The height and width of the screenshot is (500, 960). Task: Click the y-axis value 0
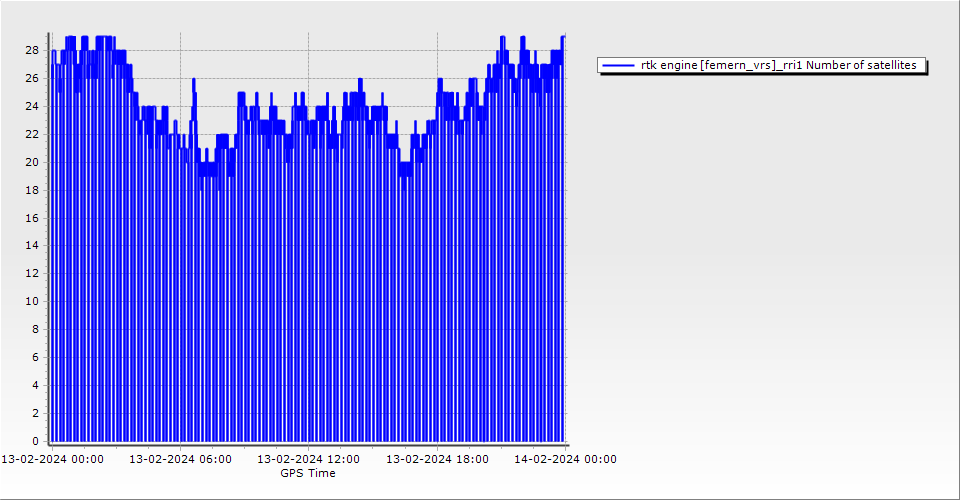click(35, 441)
